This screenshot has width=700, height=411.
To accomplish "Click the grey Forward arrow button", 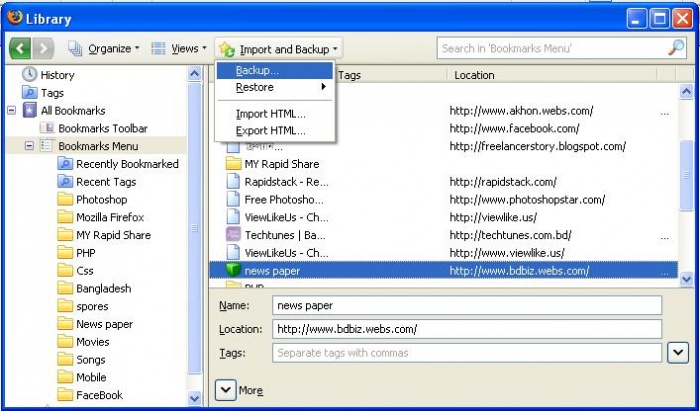I will [43, 49].
